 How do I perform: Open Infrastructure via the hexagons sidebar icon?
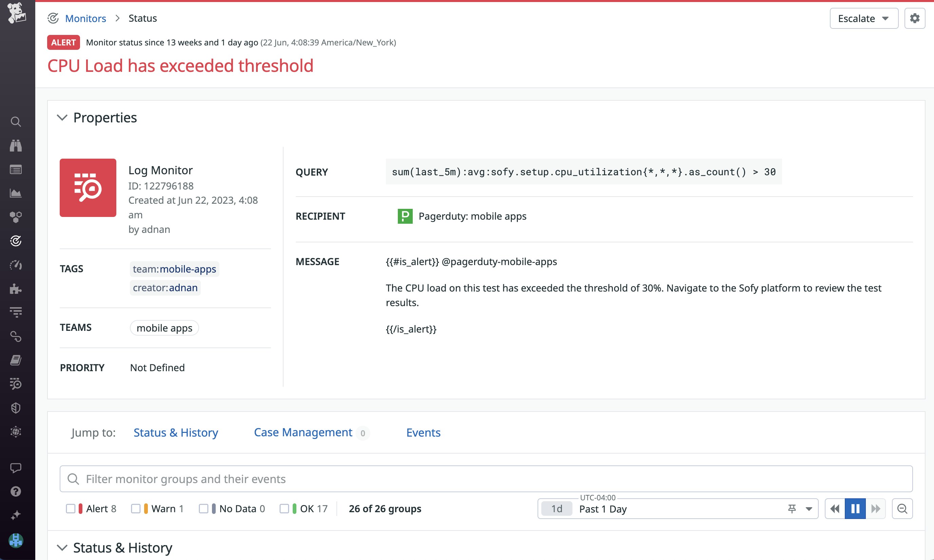pyautogui.click(x=16, y=217)
